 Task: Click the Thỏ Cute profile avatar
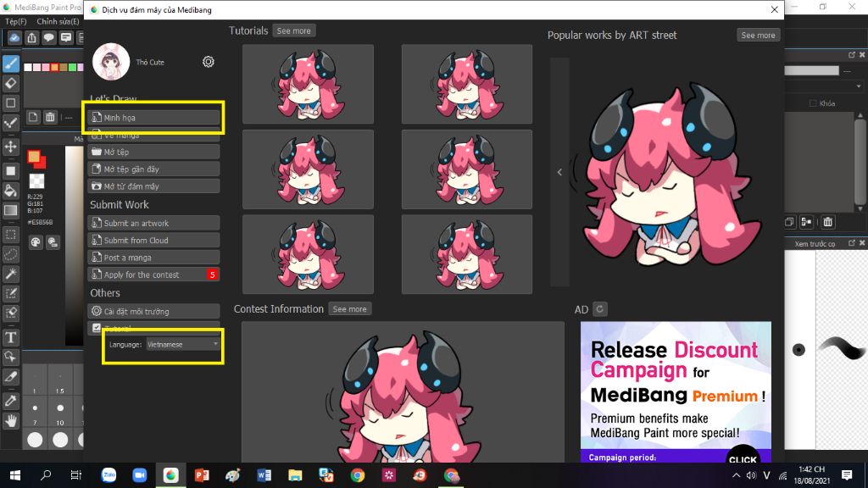[111, 61]
